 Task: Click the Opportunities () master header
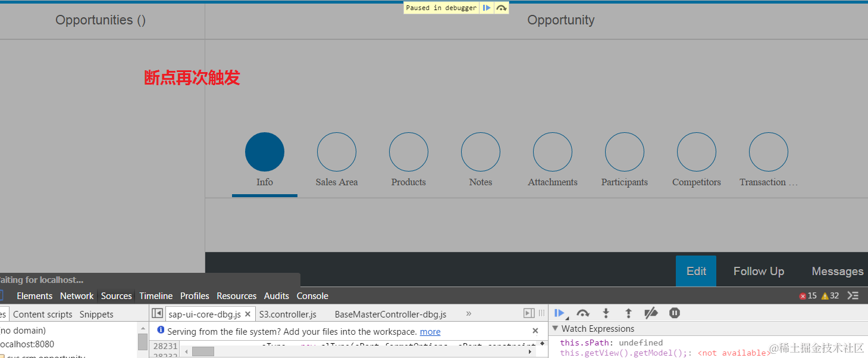[x=101, y=20]
